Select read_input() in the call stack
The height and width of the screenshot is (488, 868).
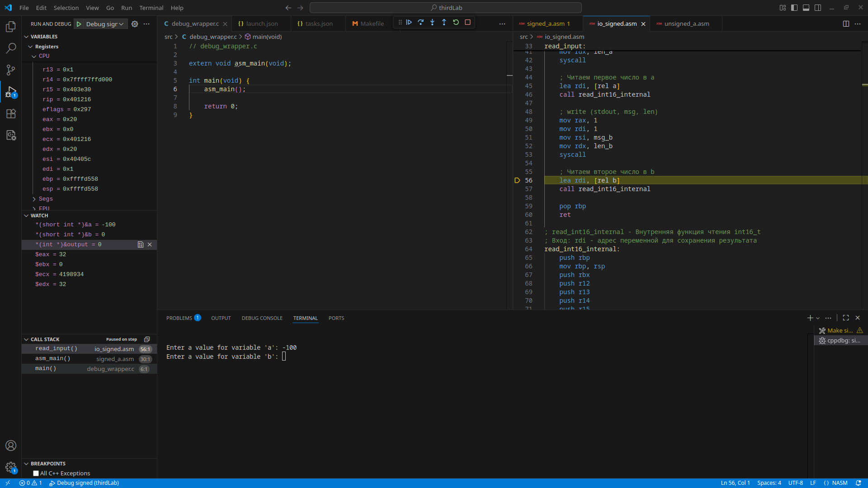(x=56, y=348)
